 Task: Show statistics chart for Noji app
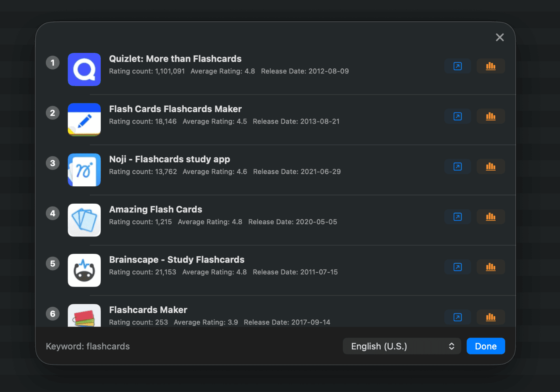(490, 166)
